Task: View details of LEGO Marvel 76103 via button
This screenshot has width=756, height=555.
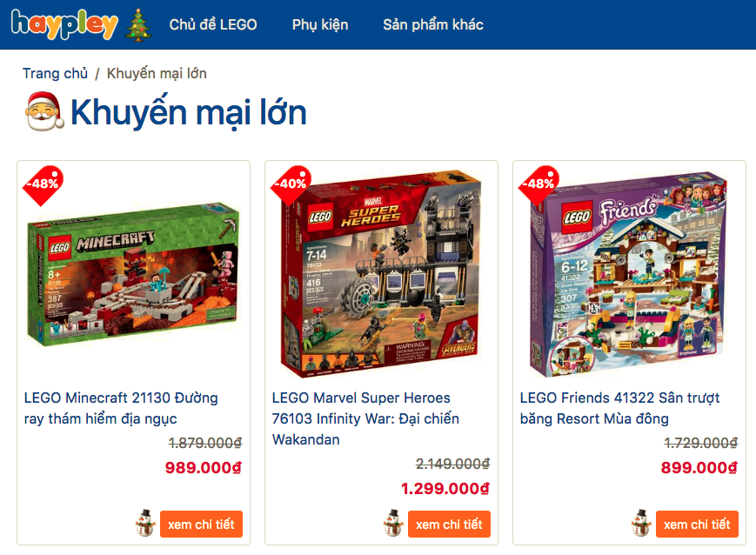Action: coord(450,525)
